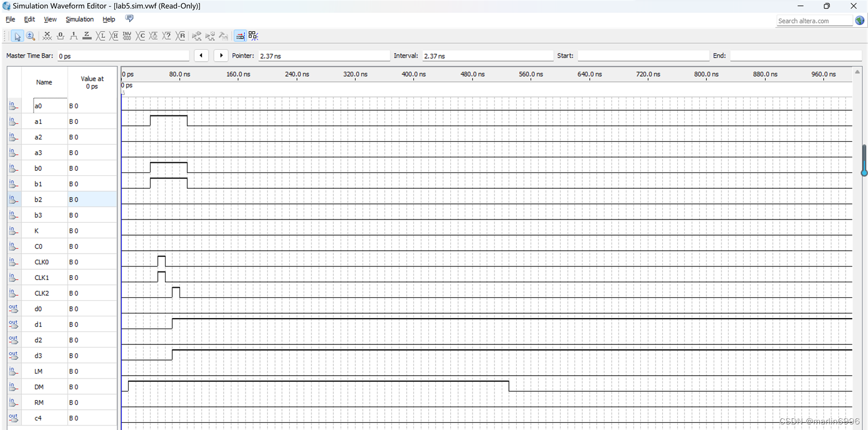Select signal CLK1 row

coord(62,278)
